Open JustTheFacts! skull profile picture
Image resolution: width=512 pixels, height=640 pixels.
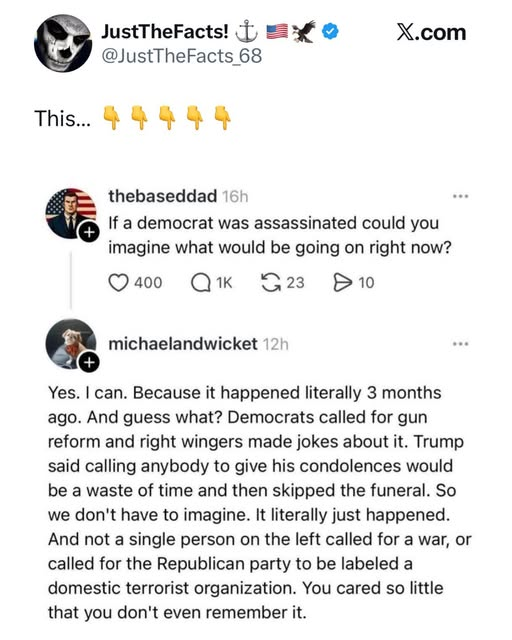coord(63,43)
